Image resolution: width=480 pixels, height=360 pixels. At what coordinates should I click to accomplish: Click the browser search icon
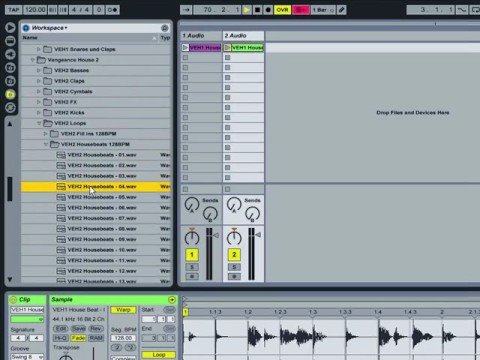[x=165, y=28]
